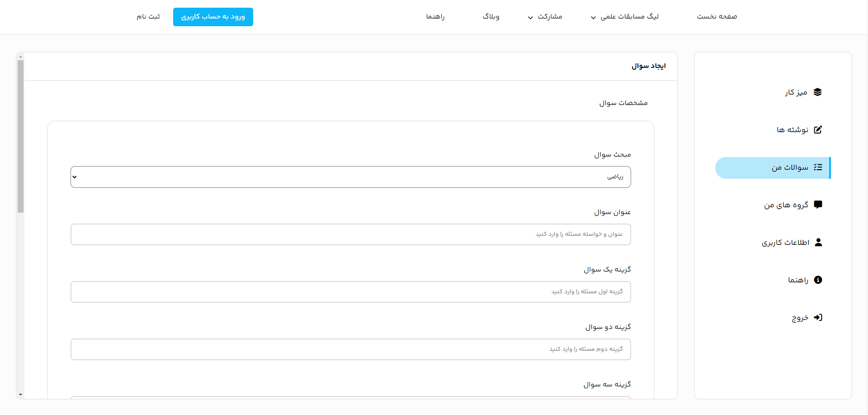Click the خروج logout icon

point(818,317)
